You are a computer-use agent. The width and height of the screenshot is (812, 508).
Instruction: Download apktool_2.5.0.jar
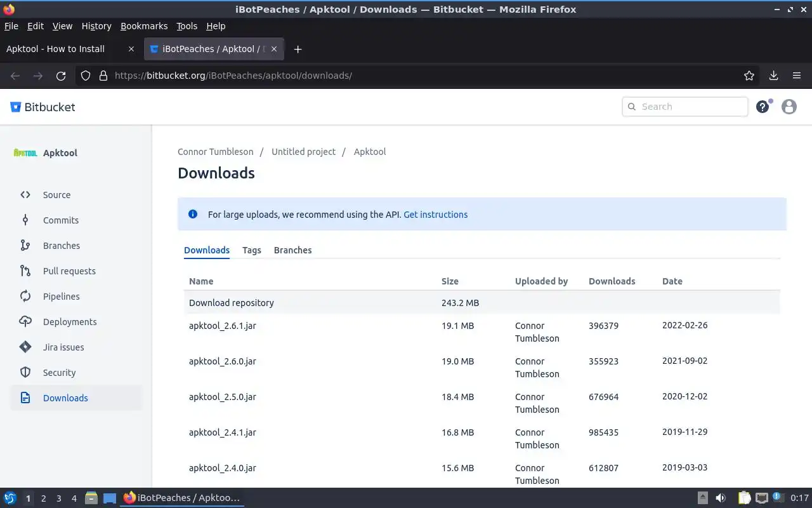pos(223,397)
